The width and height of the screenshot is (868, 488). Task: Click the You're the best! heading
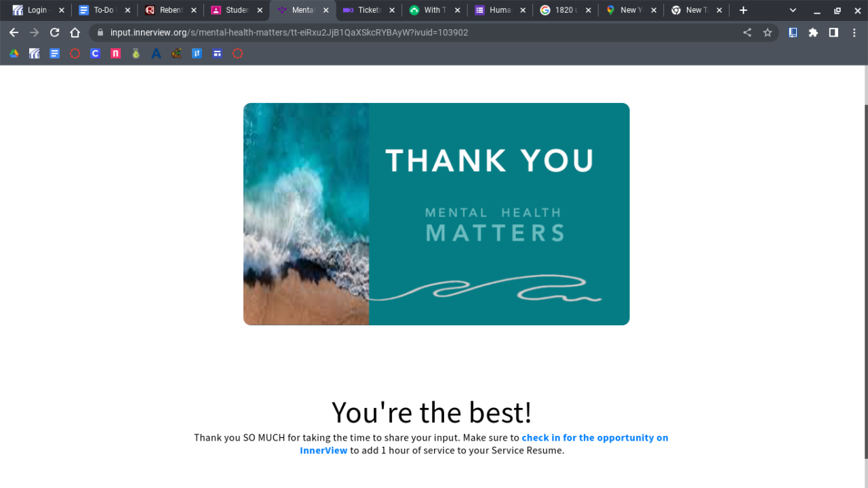[431, 412]
